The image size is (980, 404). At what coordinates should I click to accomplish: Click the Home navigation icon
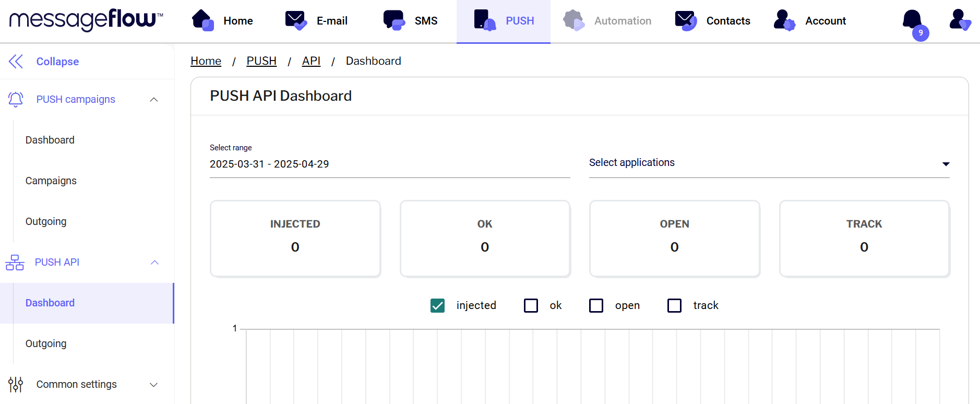click(x=203, y=20)
